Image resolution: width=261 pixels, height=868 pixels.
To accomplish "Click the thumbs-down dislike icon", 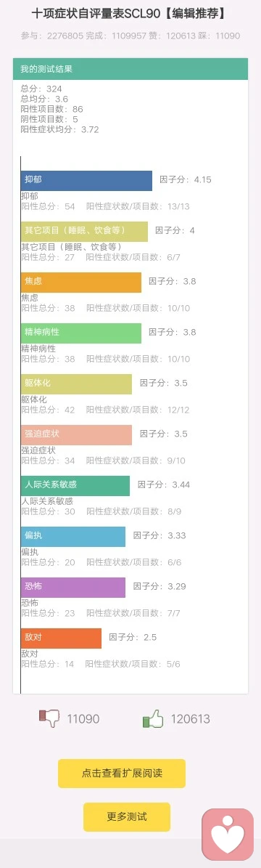I will coord(49,719).
